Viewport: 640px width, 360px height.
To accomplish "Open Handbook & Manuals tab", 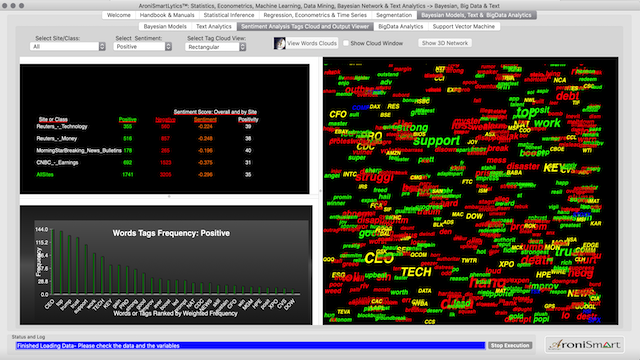I will (x=167, y=15).
